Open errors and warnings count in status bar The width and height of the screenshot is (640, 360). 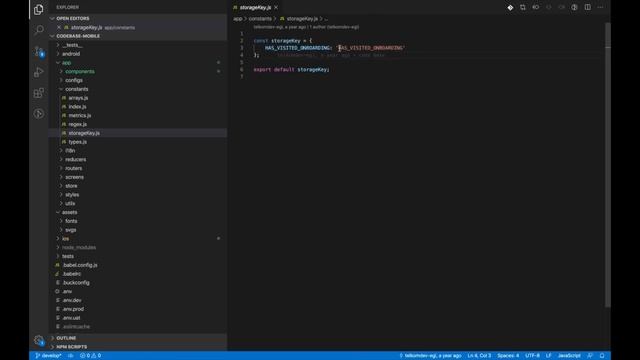(90, 356)
